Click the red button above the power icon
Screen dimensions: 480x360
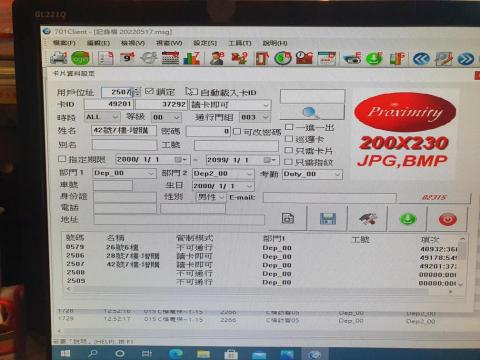click(x=434, y=198)
